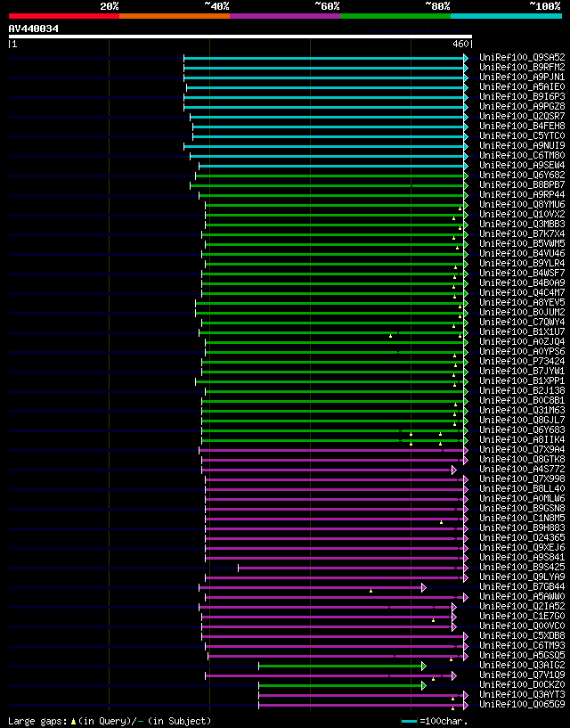Click the cyan ~100% identity color segment
This screenshot has width=570, height=728.
pyautogui.click(x=507, y=16)
